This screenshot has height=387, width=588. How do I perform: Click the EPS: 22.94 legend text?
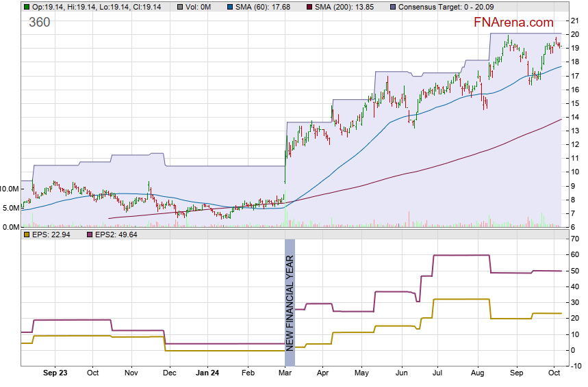click(51, 235)
